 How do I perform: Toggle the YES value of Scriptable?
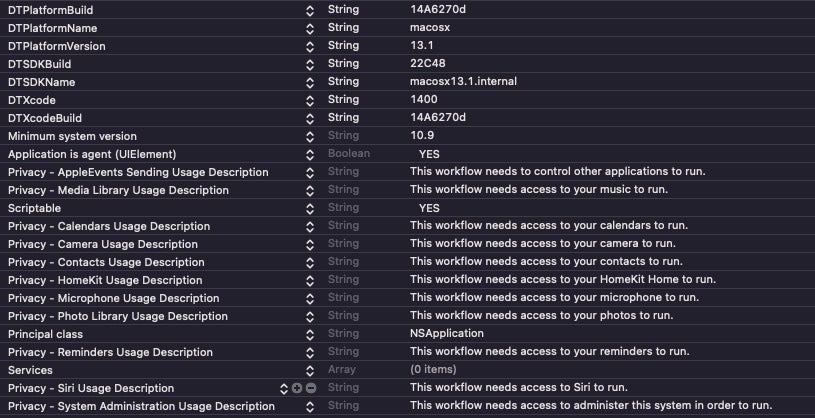pos(429,208)
